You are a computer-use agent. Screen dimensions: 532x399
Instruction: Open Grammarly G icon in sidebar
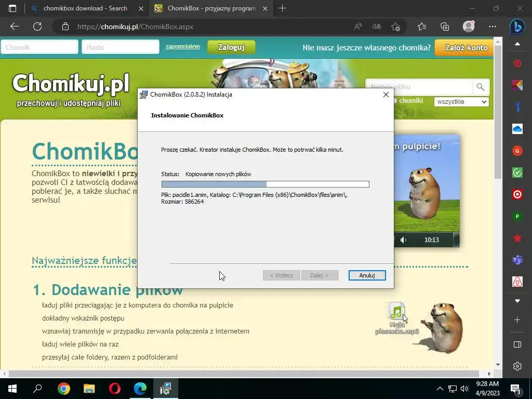tap(517, 151)
